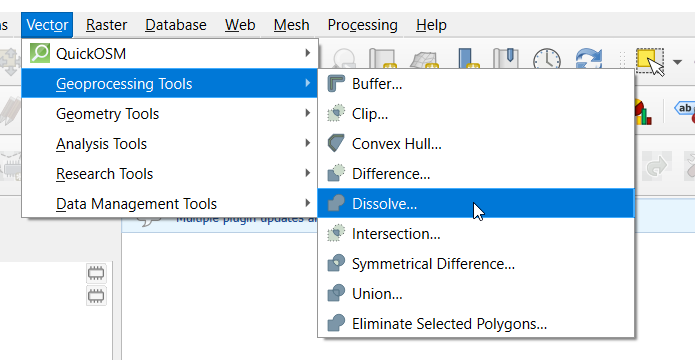Image resolution: width=695 pixels, height=360 pixels.
Task: Open select features tool dropdown arrow
Action: pyautogui.click(x=677, y=62)
